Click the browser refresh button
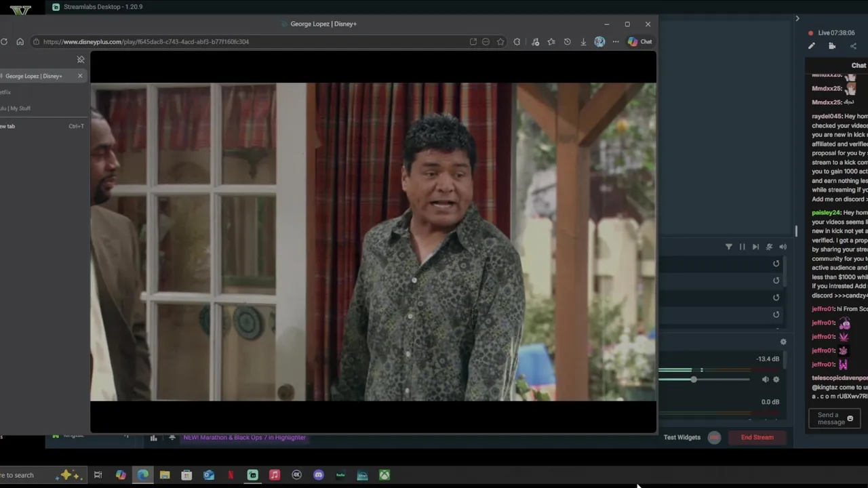Screen dimensions: 868x488 pyautogui.click(x=4, y=42)
